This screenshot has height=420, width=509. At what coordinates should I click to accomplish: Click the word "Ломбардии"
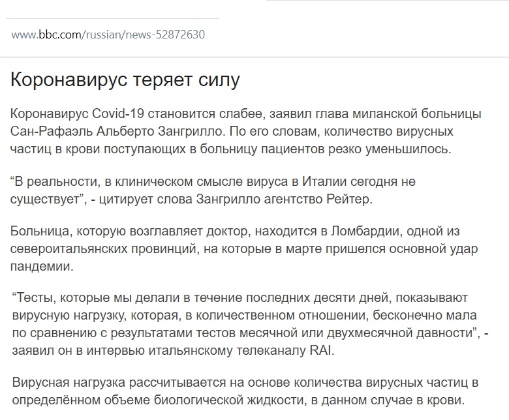click(x=367, y=231)
